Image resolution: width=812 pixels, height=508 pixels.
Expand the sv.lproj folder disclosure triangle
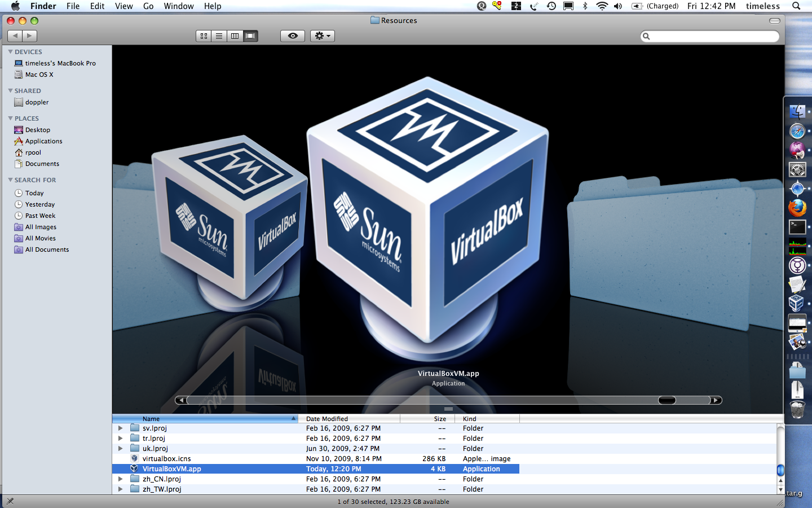(120, 428)
